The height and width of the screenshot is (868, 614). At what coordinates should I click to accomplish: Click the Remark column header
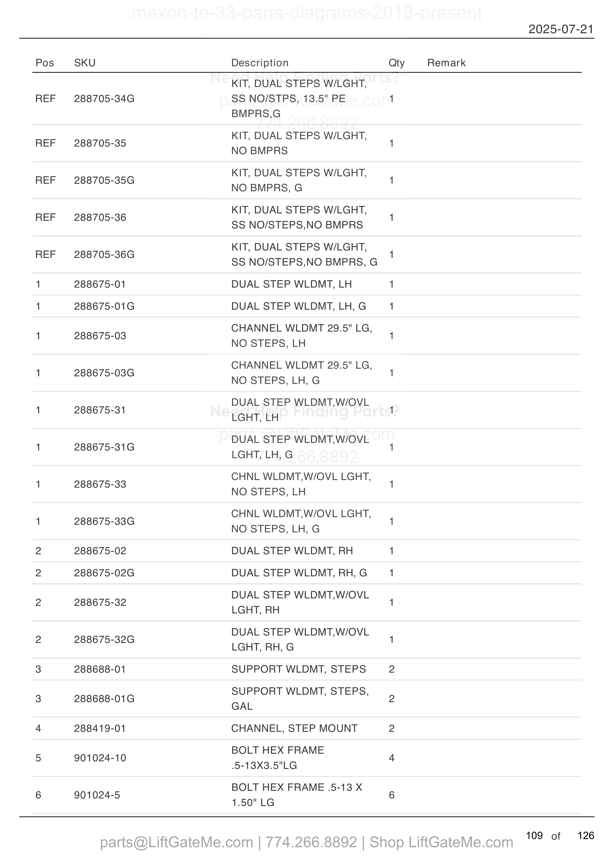(x=446, y=63)
